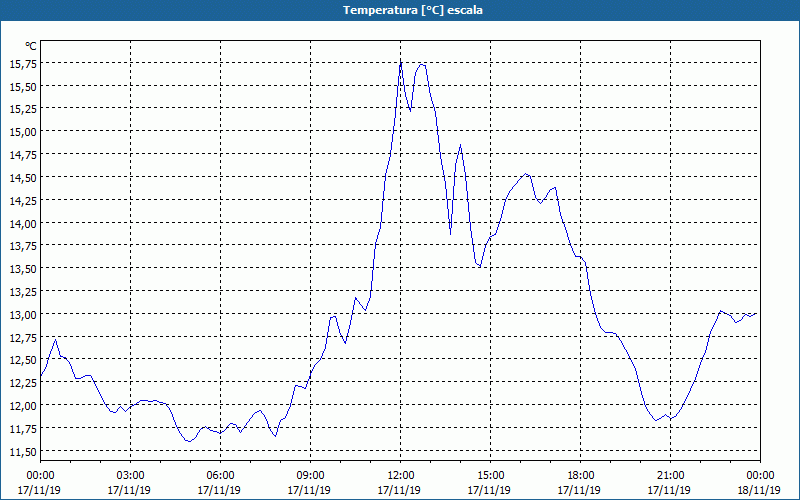This screenshot has width=800, height=500.
Task: Select the 14,25 y-axis value
Action: (x=23, y=201)
